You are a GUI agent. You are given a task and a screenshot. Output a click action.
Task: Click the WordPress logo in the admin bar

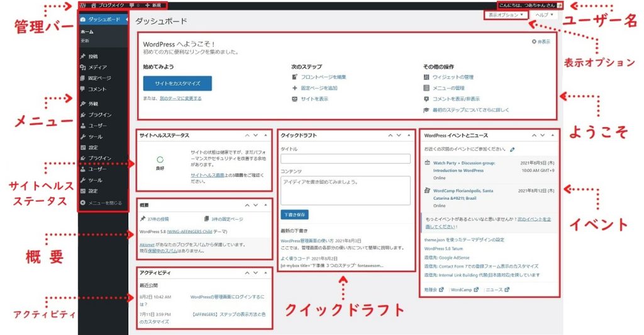[x=83, y=5]
